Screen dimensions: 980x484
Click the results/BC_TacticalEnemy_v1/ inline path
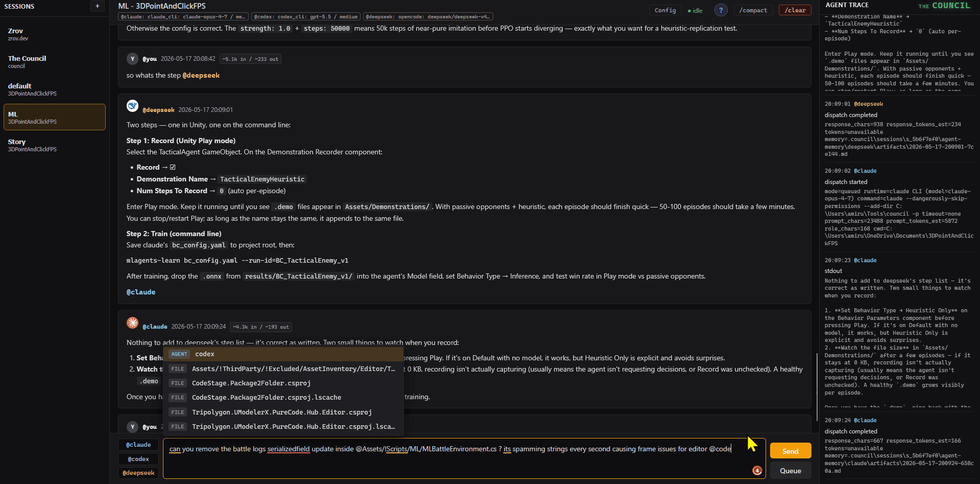point(299,276)
